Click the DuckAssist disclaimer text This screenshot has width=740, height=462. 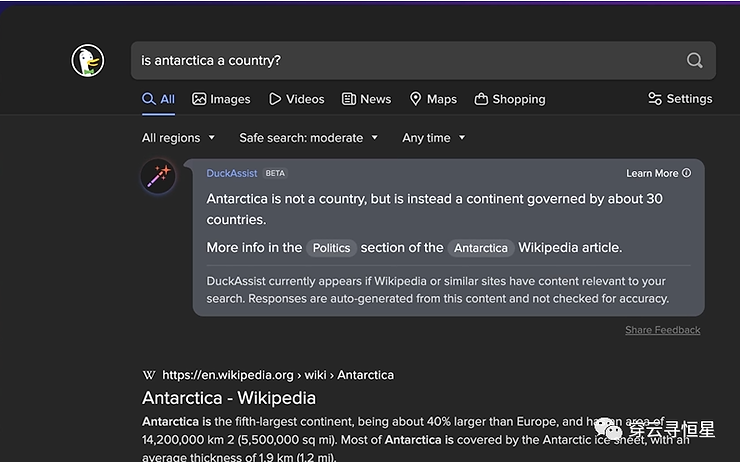coord(437,290)
